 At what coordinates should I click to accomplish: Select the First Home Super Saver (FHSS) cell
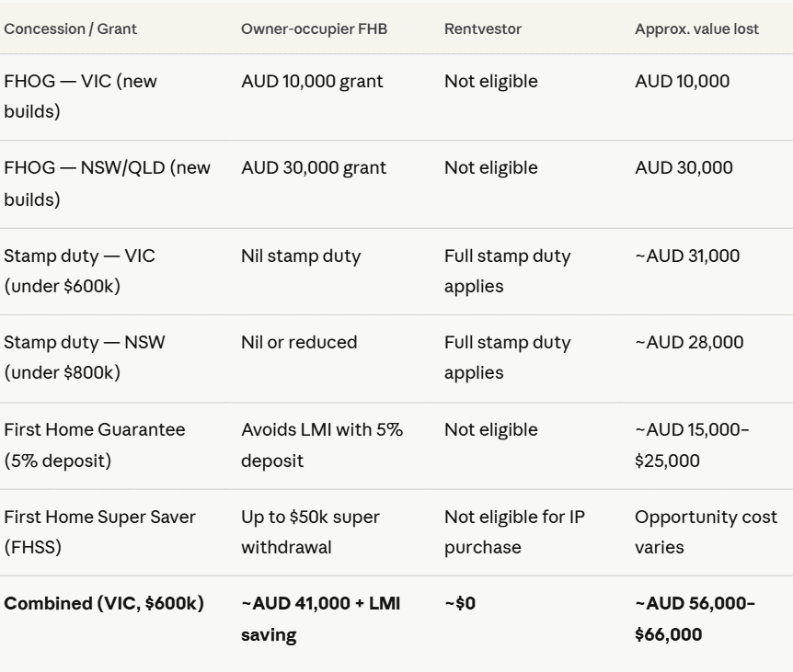click(x=99, y=531)
